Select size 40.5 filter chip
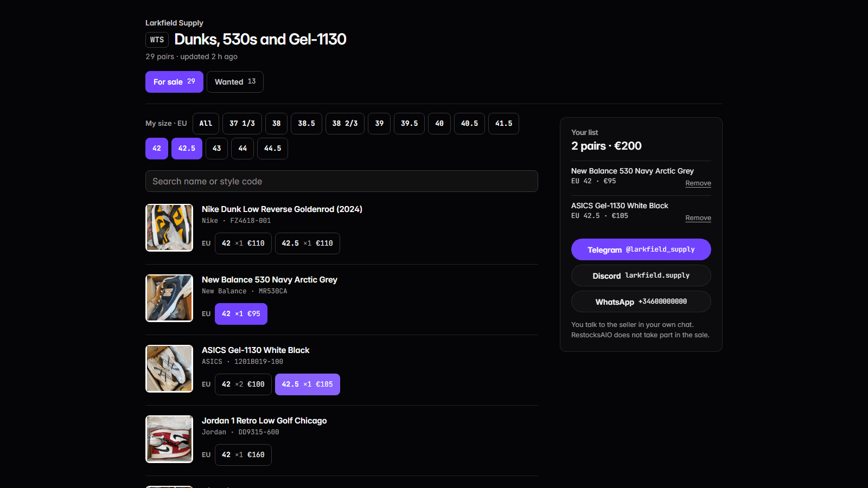The width and height of the screenshot is (868, 488). [469, 124]
